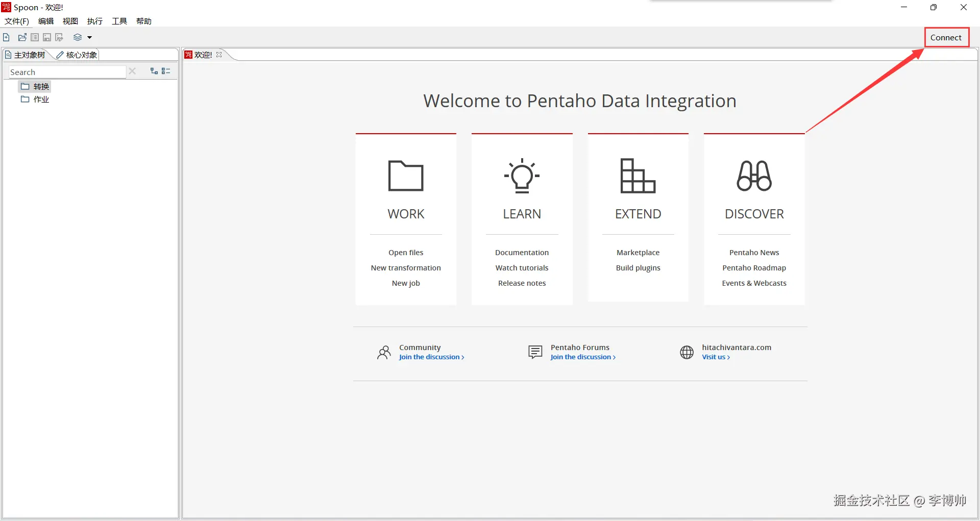Click the Connect button
980x521 pixels.
tap(946, 37)
